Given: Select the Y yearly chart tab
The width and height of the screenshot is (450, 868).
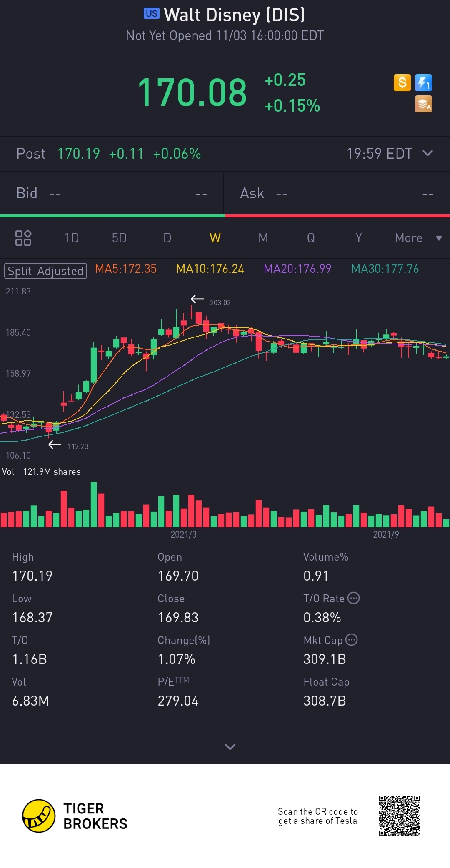Looking at the screenshot, I should pos(359,238).
